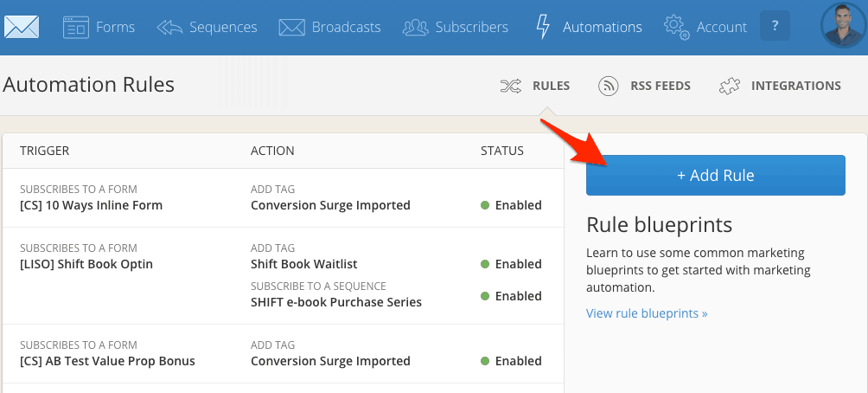The image size is (868, 393).
Task: Toggle Enabled status for 10 Ways Inline Form
Action: coord(511,205)
